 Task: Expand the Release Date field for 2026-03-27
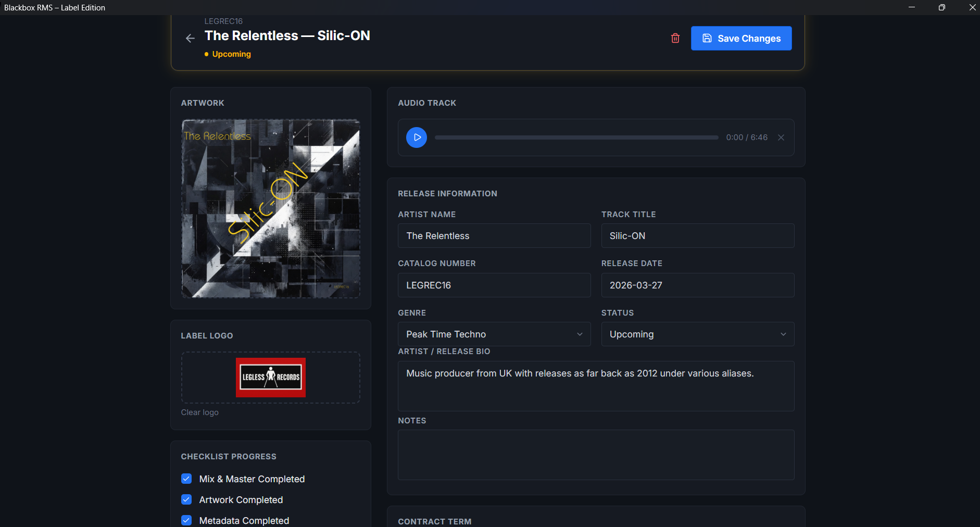click(697, 285)
